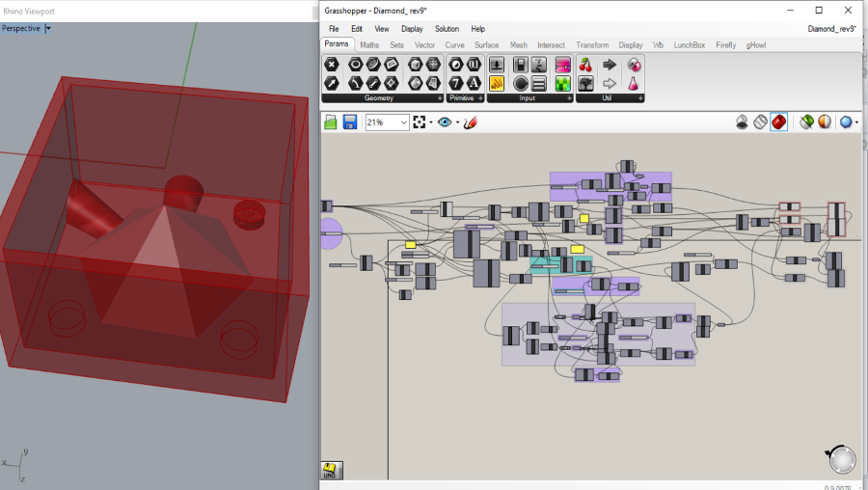The height and width of the screenshot is (490, 868).
Task: Select the tree Param Viewer icon
Action: tap(585, 84)
